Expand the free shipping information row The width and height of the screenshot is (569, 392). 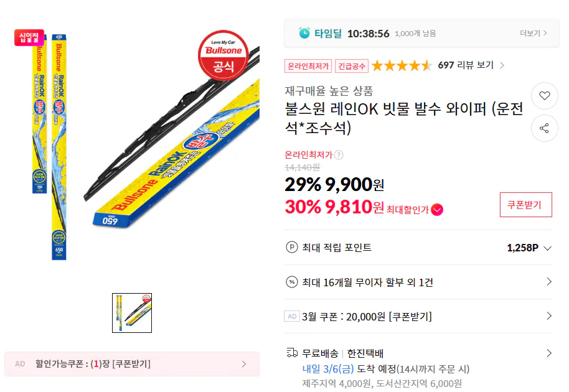(x=548, y=353)
